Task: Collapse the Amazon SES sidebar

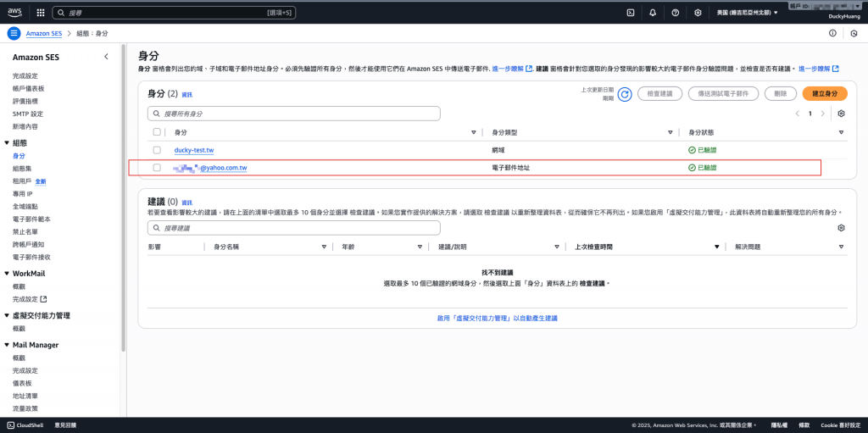Action: point(106,57)
